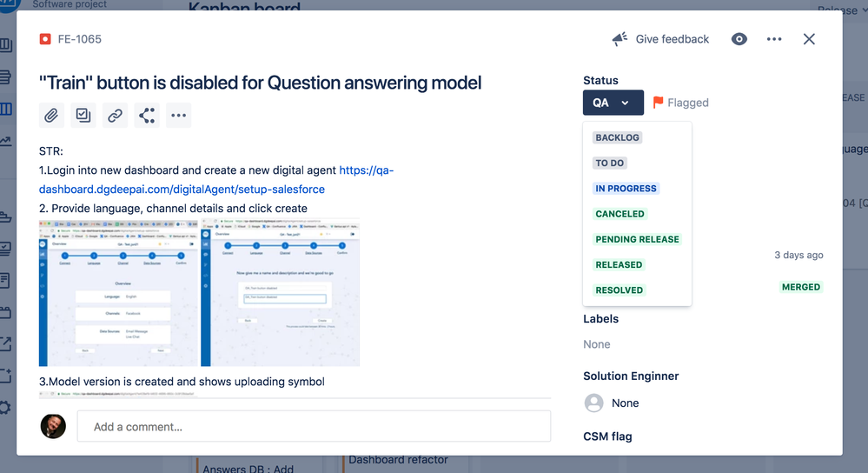Click the issue title text
This screenshot has width=868, height=473.
260,83
